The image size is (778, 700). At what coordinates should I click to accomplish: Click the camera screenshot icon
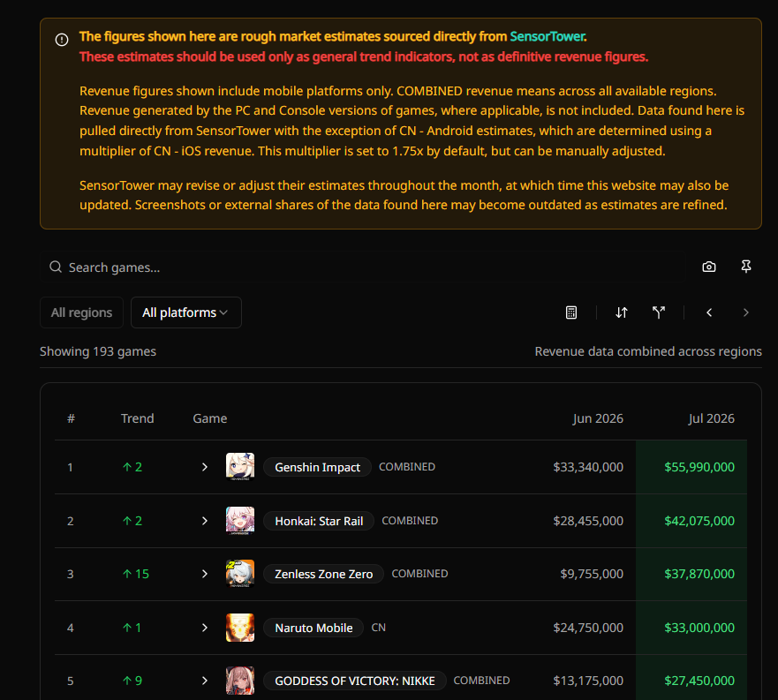[x=709, y=267]
